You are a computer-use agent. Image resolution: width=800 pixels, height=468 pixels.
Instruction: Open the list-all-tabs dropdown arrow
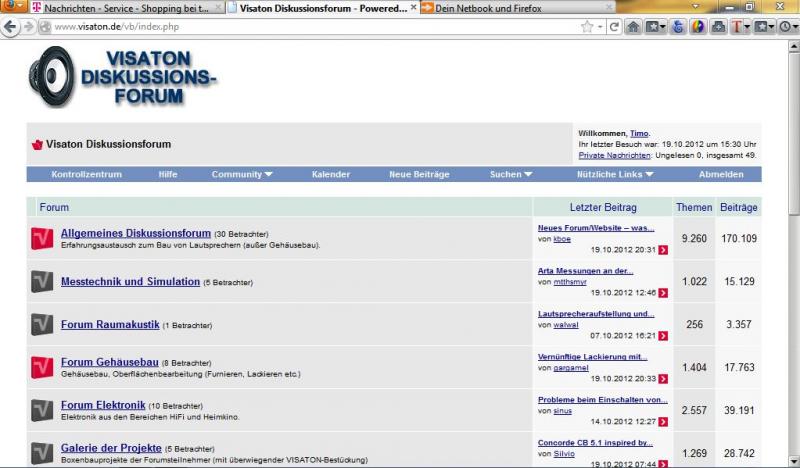pyautogui.click(x=695, y=7)
